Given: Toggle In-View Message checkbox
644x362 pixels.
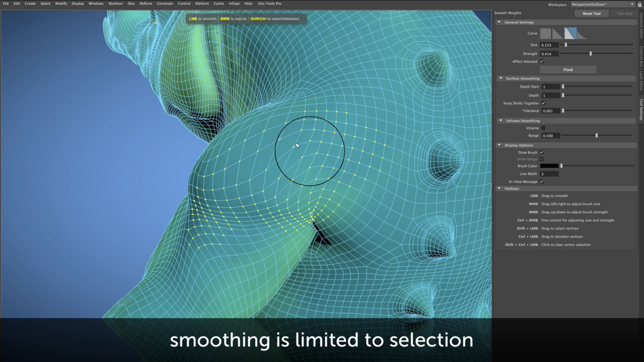Looking at the screenshot, I should point(541,181).
